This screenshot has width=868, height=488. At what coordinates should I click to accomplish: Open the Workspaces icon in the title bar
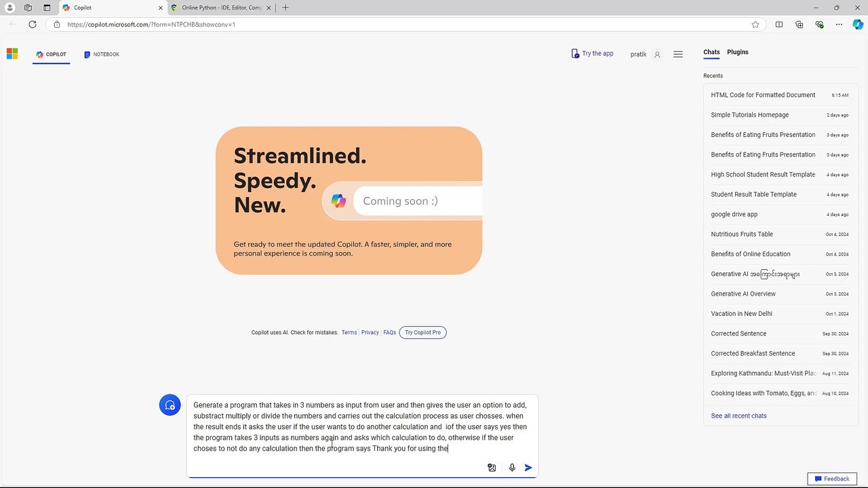point(28,7)
